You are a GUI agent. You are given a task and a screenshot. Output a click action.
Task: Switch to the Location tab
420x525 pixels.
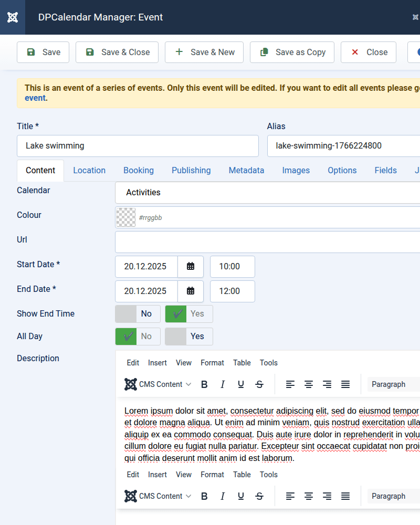coord(89,171)
